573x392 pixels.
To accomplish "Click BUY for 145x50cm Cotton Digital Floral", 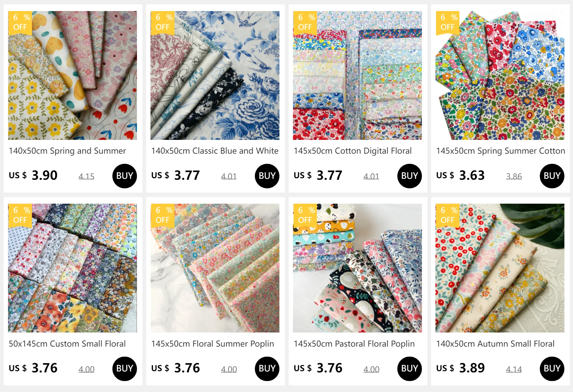I will pos(410,176).
